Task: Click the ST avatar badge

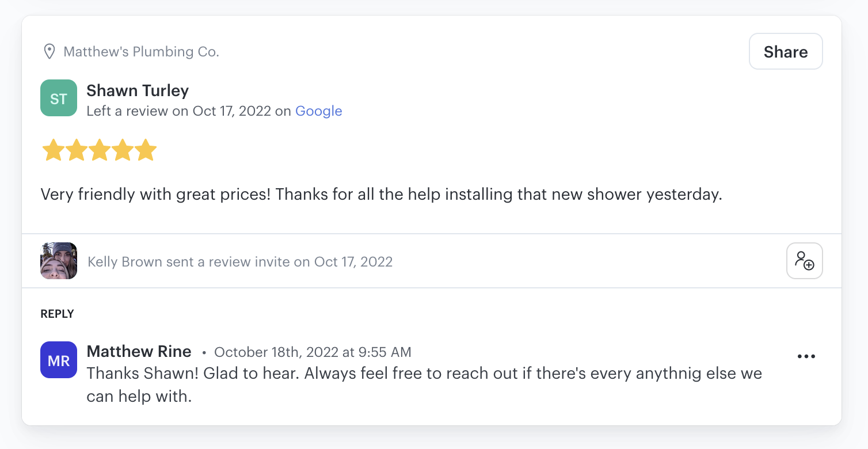Action: point(59,98)
